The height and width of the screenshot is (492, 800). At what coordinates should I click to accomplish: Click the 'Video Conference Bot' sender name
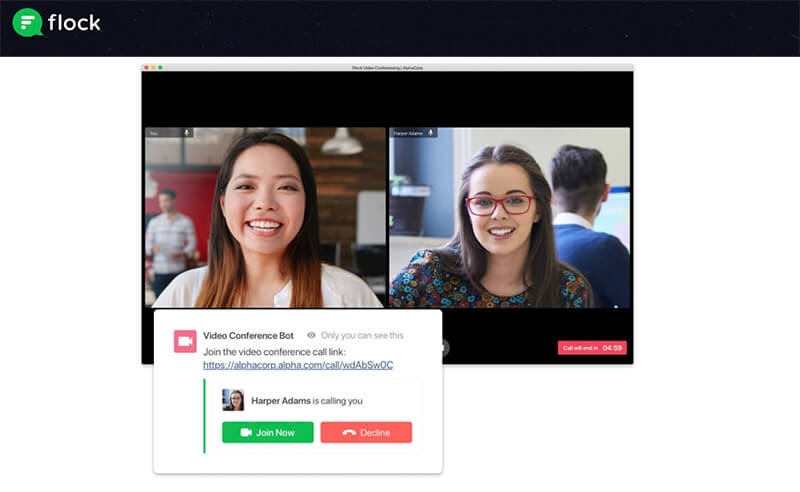point(248,335)
